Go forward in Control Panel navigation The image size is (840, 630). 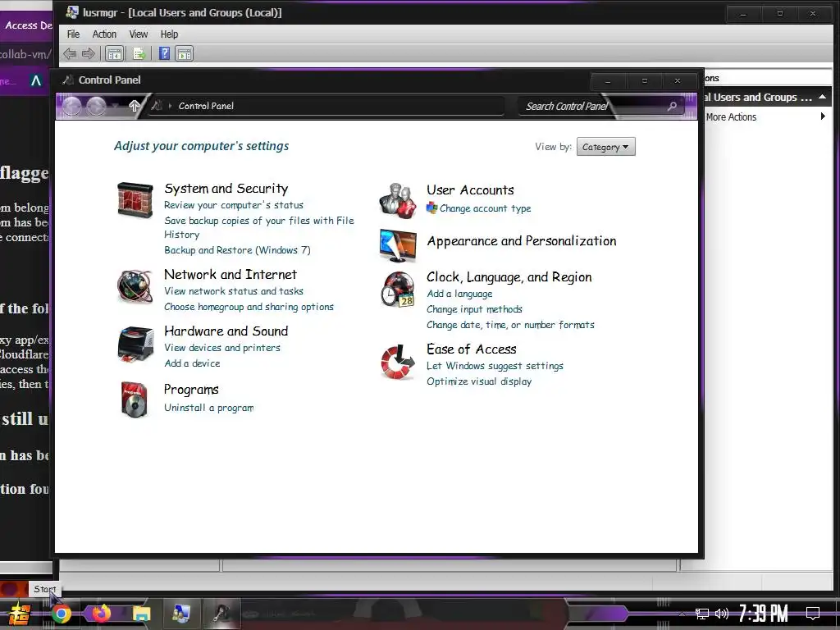click(97, 106)
